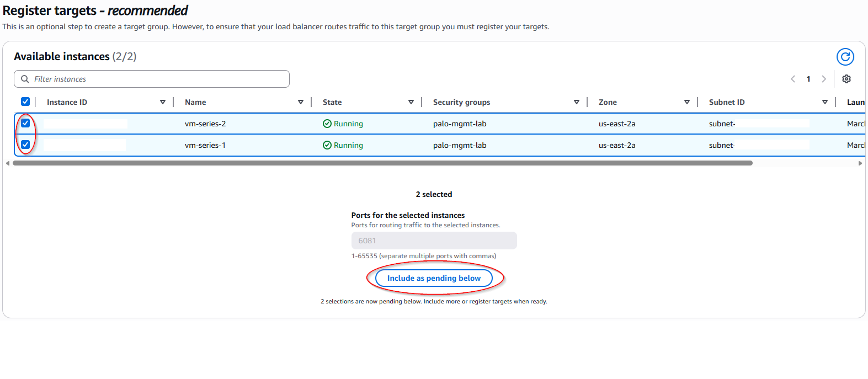Click Running status icon for vm-series-2
The width and height of the screenshot is (868, 379).
327,124
